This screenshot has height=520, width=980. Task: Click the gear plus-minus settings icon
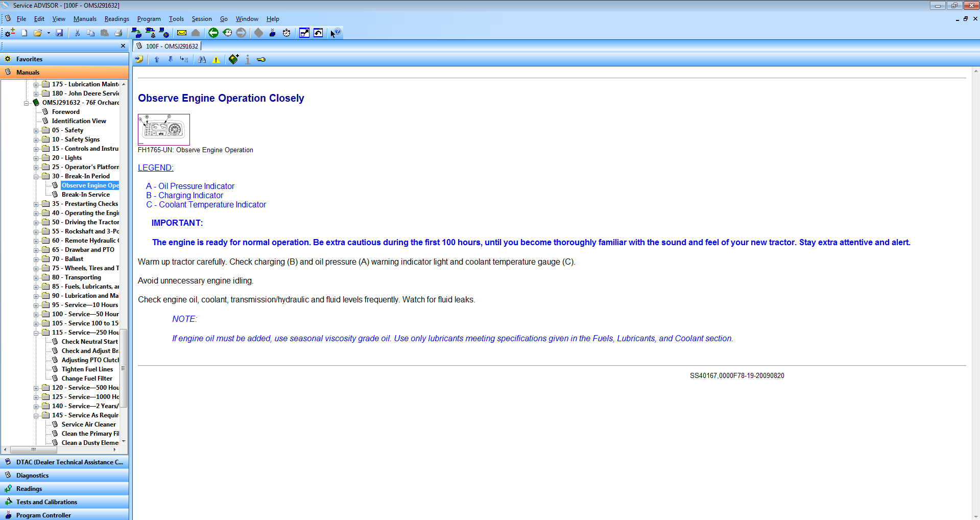[10, 33]
